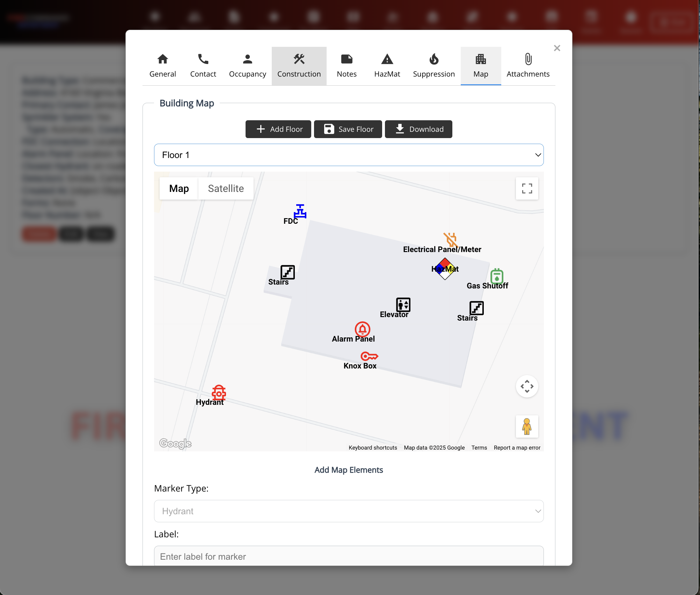Toggle the map pan control
700x595 pixels.
[527, 387]
